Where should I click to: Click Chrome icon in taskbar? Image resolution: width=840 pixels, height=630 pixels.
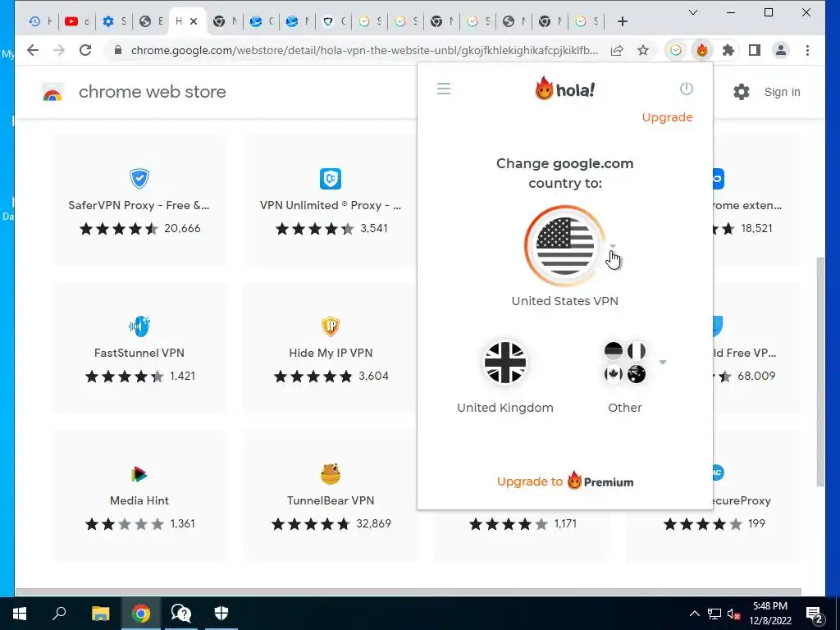[141, 614]
